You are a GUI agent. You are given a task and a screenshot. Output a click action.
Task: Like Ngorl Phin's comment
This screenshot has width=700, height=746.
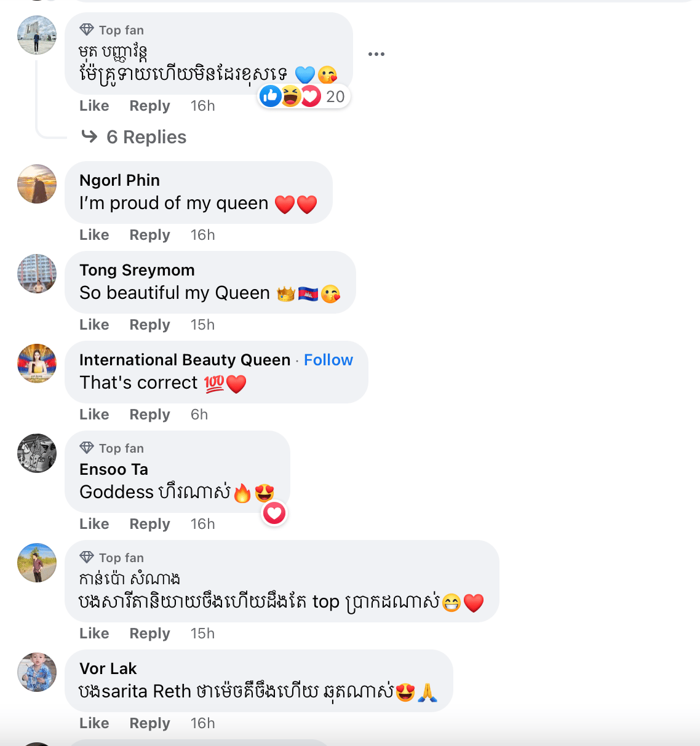94,235
